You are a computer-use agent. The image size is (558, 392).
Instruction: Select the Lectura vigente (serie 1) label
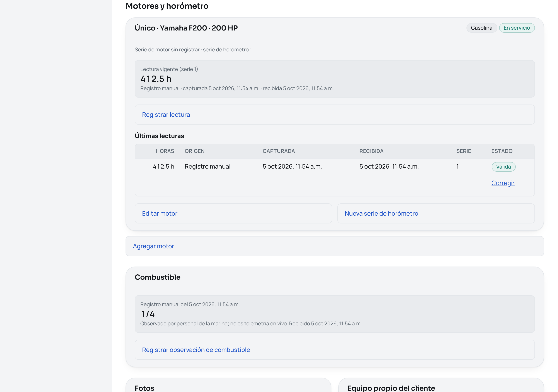pos(169,69)
